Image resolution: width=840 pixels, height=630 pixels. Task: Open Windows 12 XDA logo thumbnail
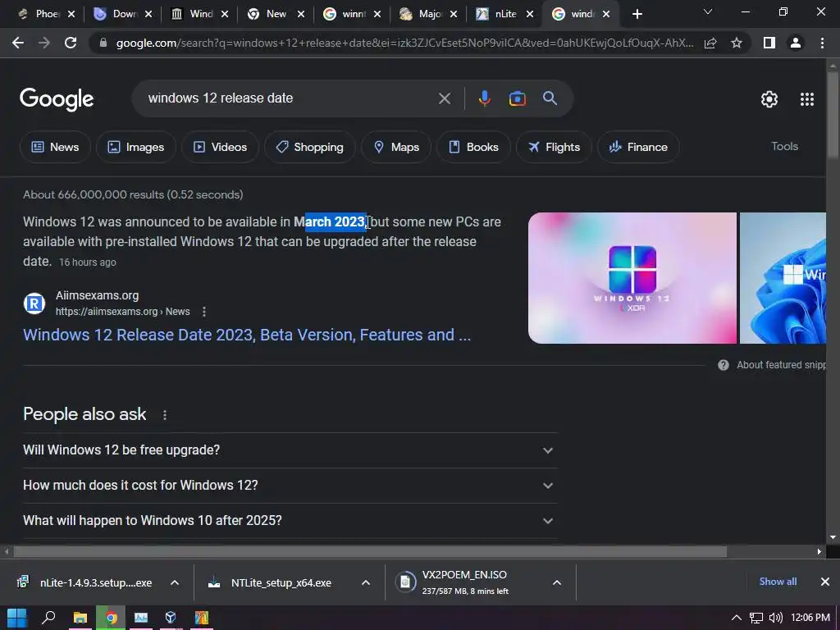pos(632,279)
